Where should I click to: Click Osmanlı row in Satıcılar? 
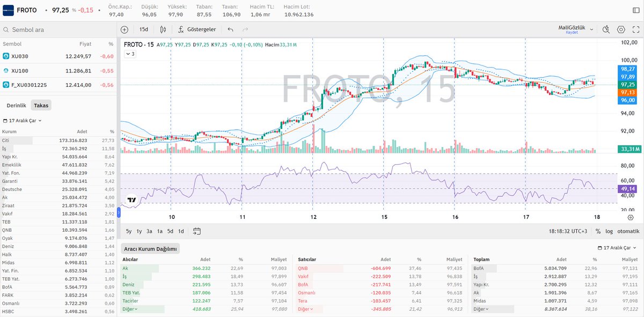(x=381, y=292)
